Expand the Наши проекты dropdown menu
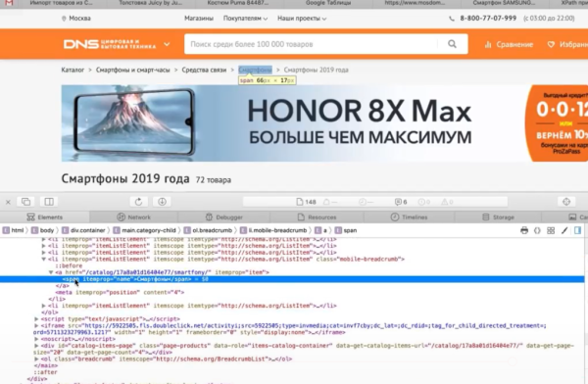Image resolution: width=588 pixels, height=384 pixels. coord(302,19)
